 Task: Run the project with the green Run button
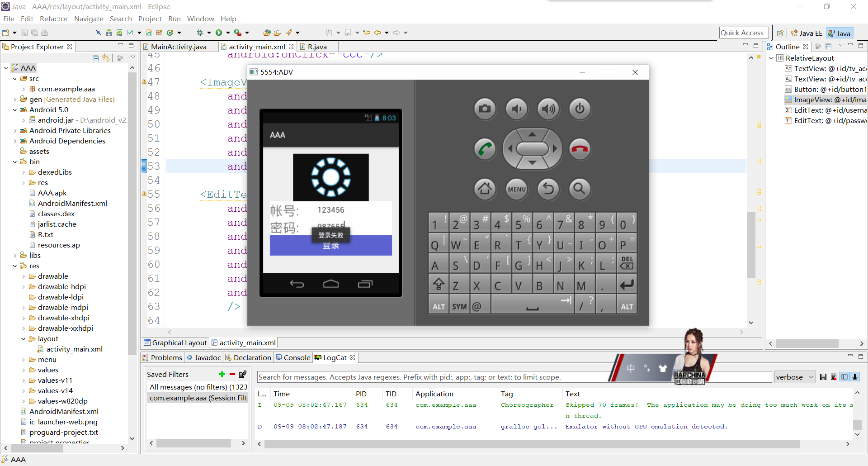[219, 33]
